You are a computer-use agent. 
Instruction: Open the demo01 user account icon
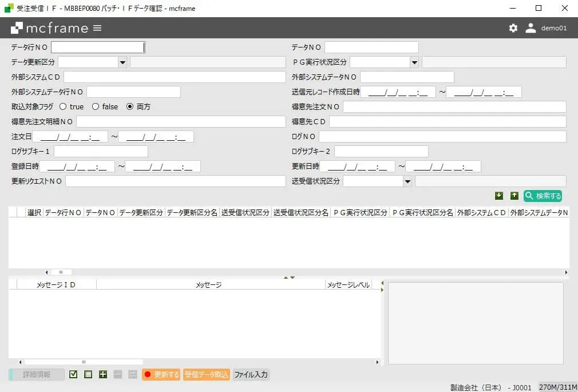tap(531, 28)
